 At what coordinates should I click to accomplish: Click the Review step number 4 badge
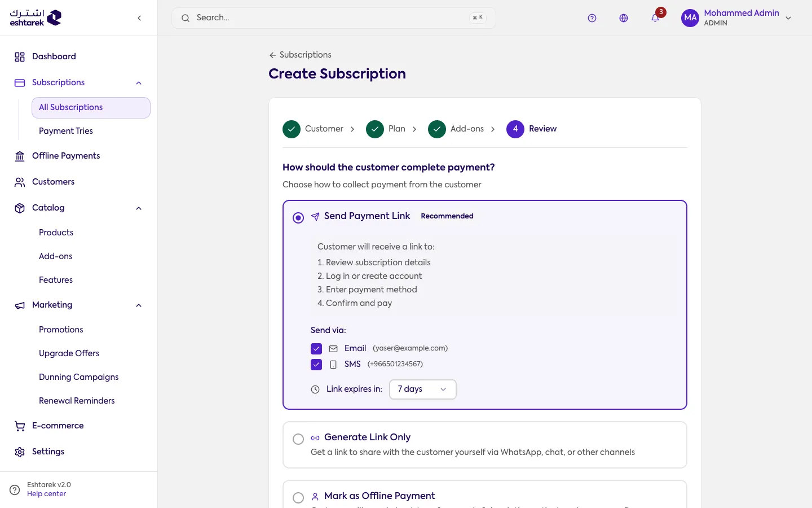(x=515, y=129)
